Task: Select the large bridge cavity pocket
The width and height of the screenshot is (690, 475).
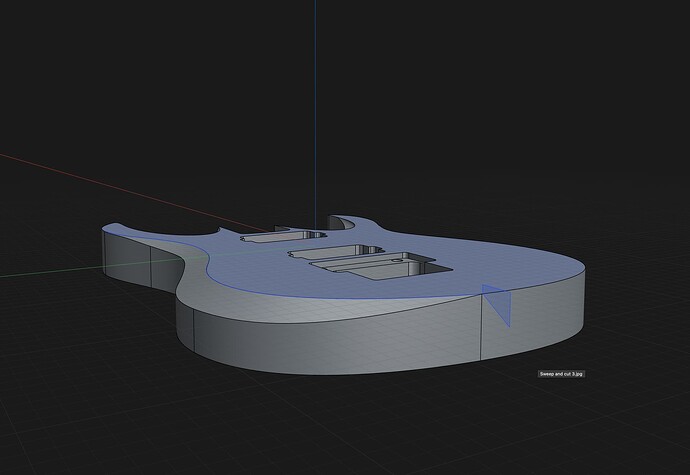Action: coord(382,265)
